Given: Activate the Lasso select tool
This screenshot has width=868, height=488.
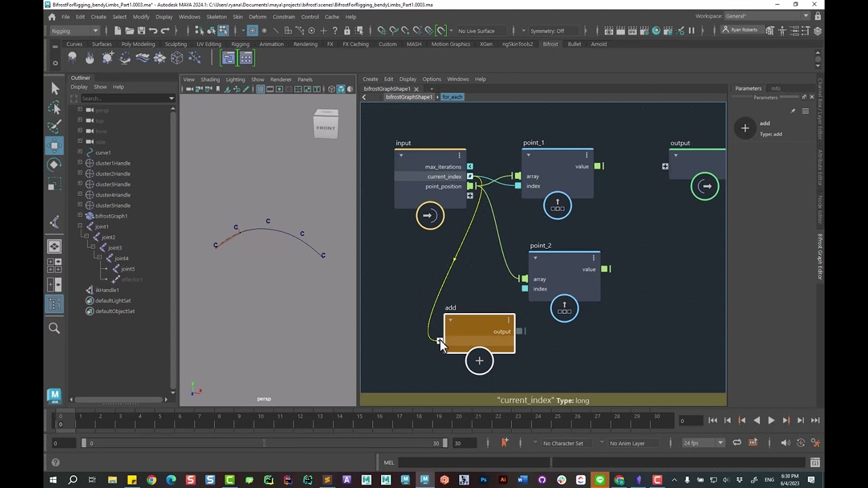Looking at the screenshot, I should coord(55,108).
